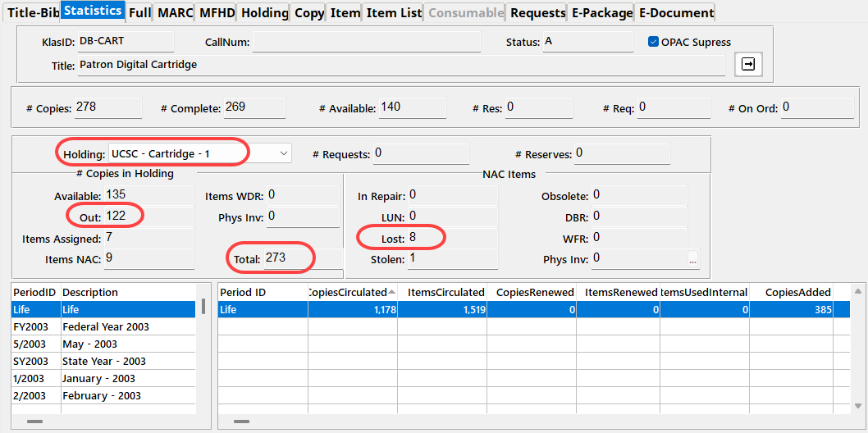
Task: Click the horizontal scrollbar under statistics grid
Action: pyautogui.click(x=241, y=422)
